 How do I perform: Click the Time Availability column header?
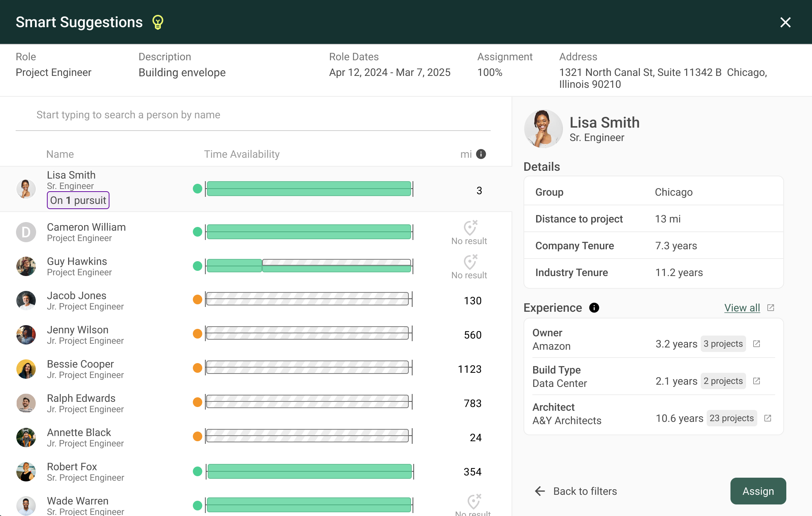click(x=242, y=154)
